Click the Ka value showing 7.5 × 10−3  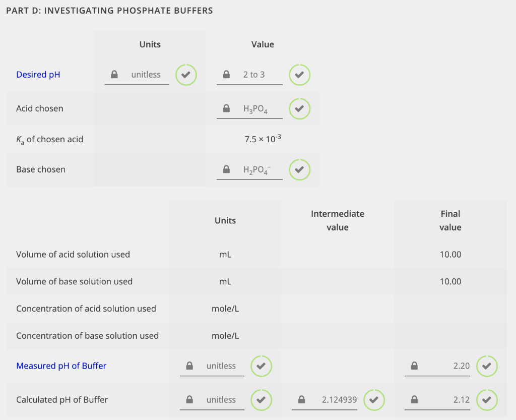pos(263,139)
